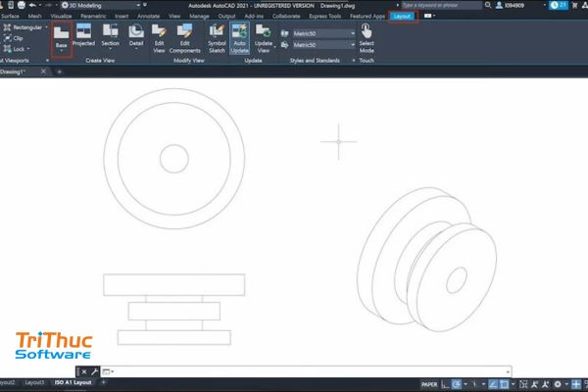Toggle auto-scale annotation icon in status bar
Image resolution: width=588 pixels, height=392 pixels.
pos(546,384)
